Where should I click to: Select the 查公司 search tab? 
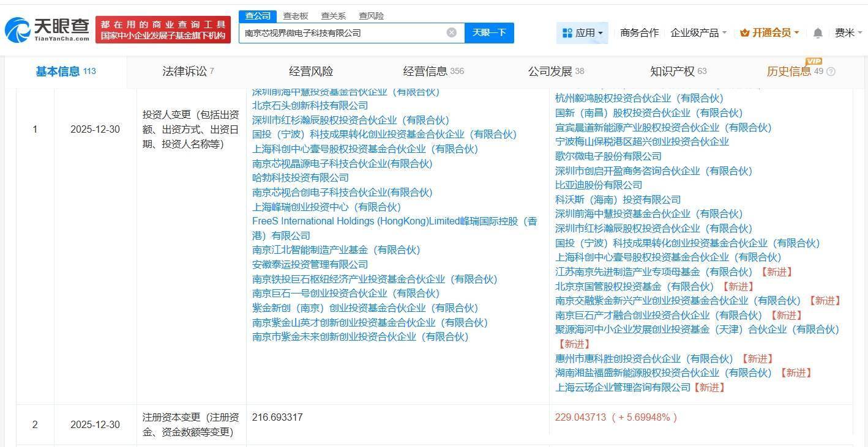(258, 16)
